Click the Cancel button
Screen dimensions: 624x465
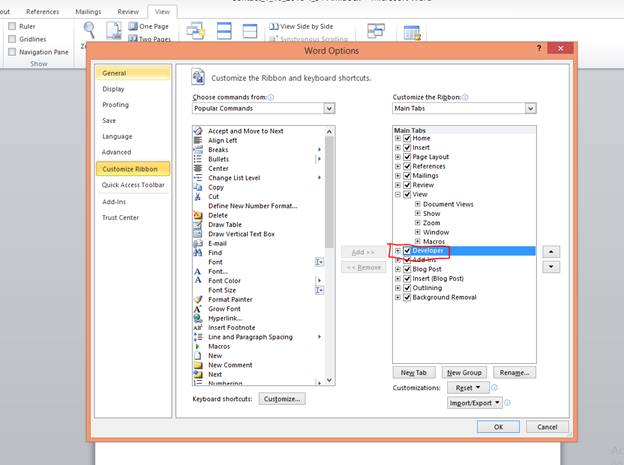pos(547,427)
